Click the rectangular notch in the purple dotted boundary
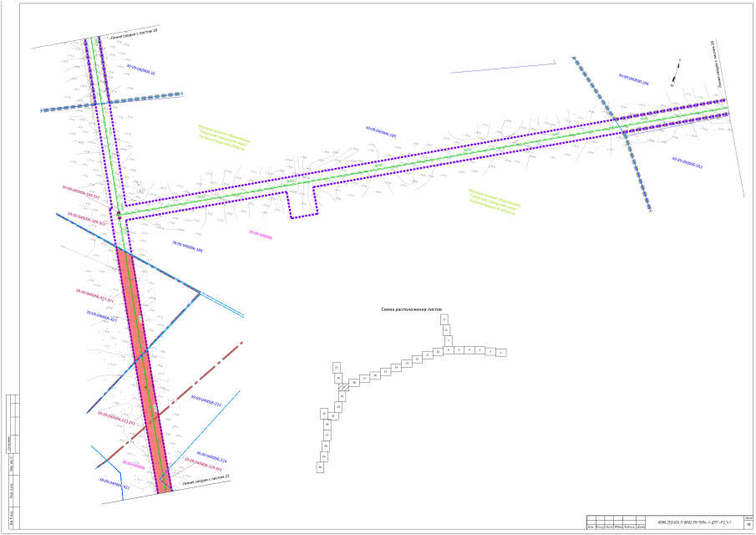Viewport: 756px width, 535px height. tap(304, 205)
